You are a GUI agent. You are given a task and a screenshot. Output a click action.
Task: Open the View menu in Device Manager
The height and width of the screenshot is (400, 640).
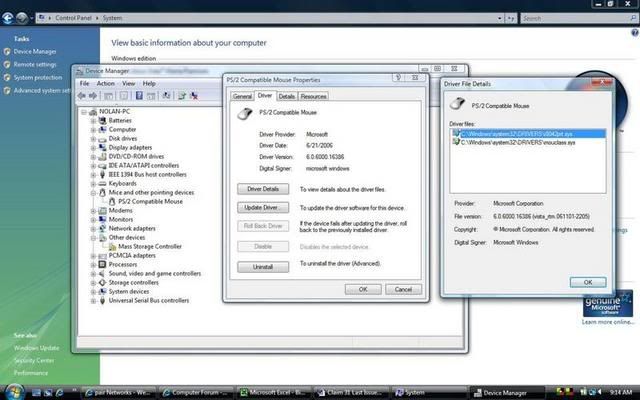tap(129, 83)
